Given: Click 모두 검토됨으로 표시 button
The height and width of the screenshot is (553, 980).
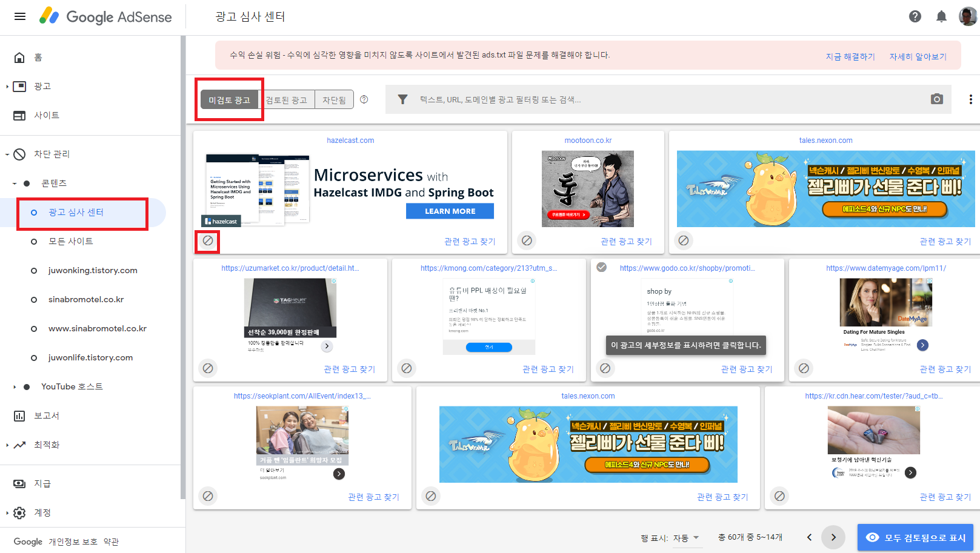Looking at the screenshot, I should (x=915, y=537).
